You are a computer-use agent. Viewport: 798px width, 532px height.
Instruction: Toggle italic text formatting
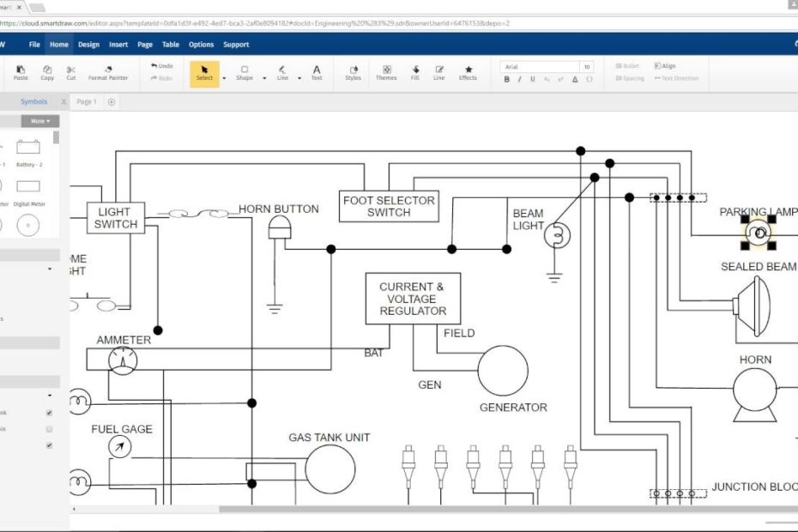[520, 79]
